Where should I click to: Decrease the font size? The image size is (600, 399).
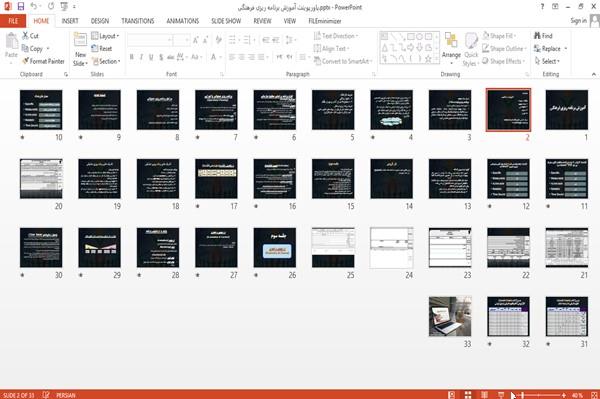coord(206,40)
